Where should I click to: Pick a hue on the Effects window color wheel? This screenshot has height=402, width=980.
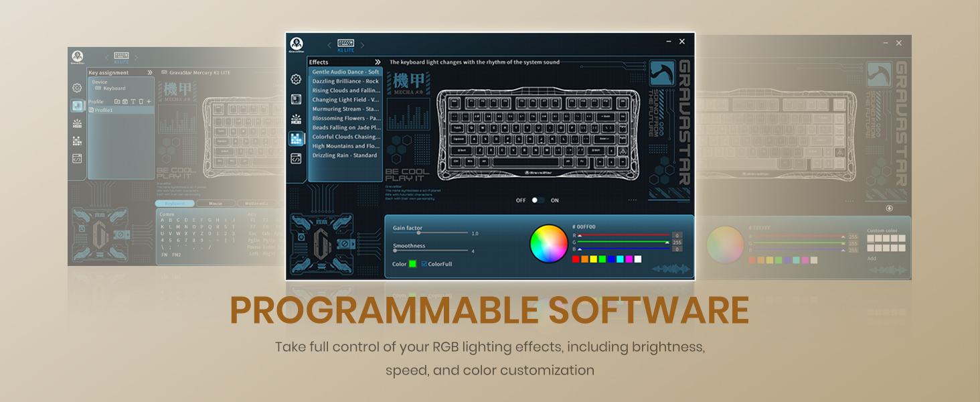point(549,244)
